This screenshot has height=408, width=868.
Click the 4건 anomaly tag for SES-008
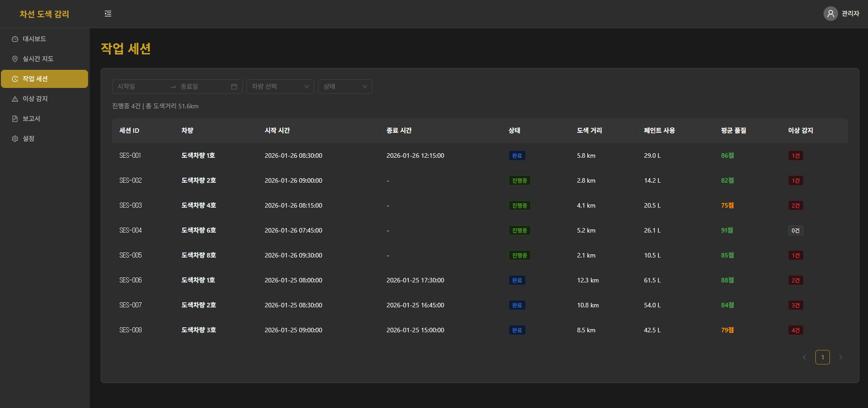point(795,330)
